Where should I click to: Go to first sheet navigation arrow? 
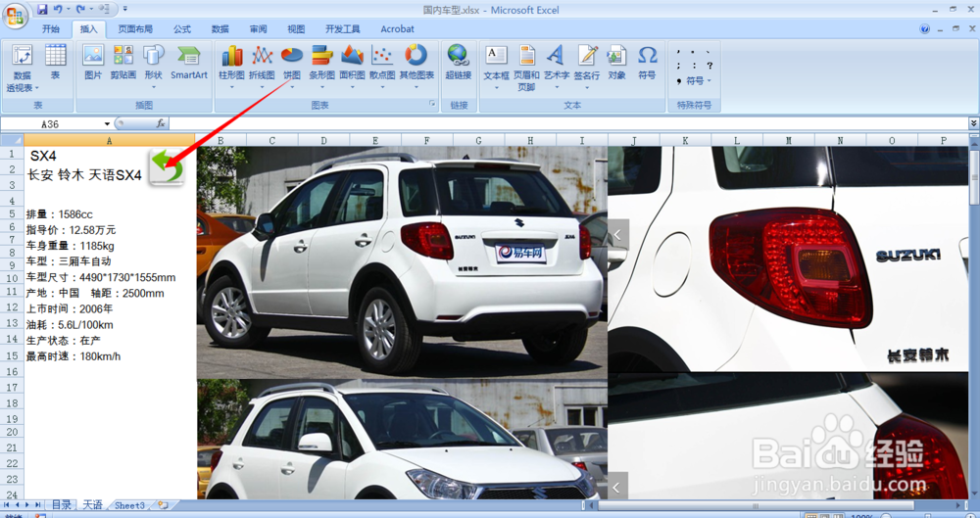point(6,505)
